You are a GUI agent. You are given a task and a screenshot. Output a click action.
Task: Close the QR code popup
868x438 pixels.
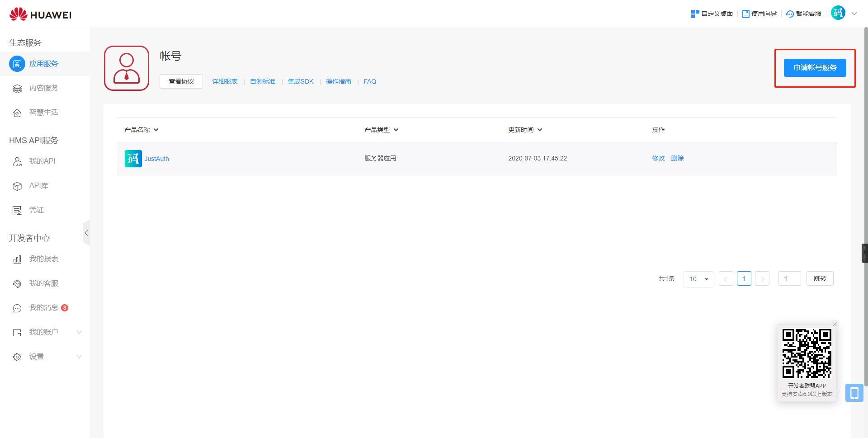click(x=835, y=324)
